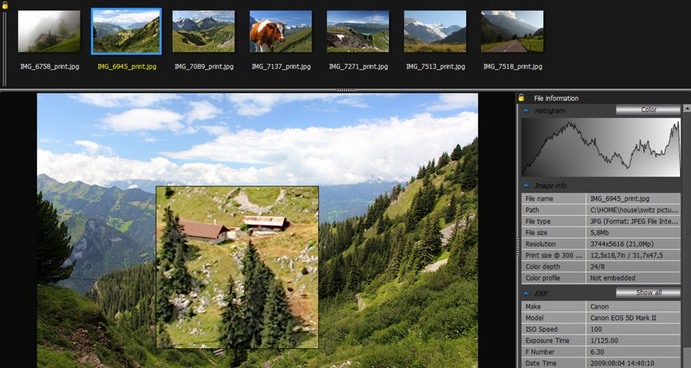Toggle the lock icon beside File information
Screen dimensions: 691x368
click(x=521, y=98)
